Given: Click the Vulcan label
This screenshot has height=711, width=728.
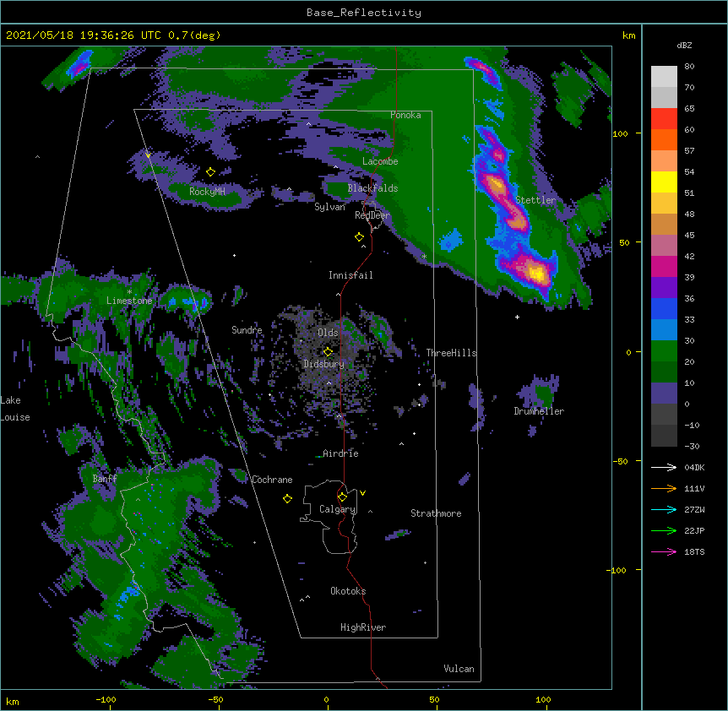Looking at the screenshot, I should 459,669.
